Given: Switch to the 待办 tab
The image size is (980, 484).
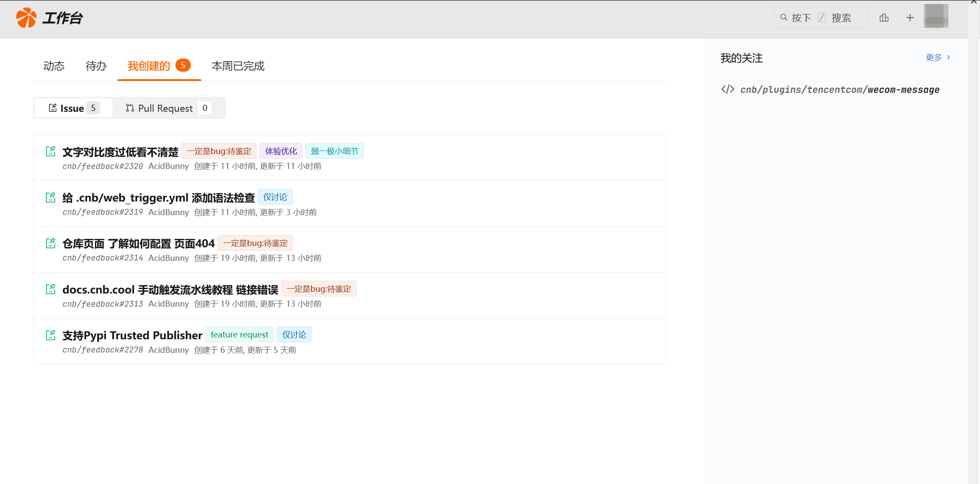Looking at the screenshot, I should (x=96, y=66).
